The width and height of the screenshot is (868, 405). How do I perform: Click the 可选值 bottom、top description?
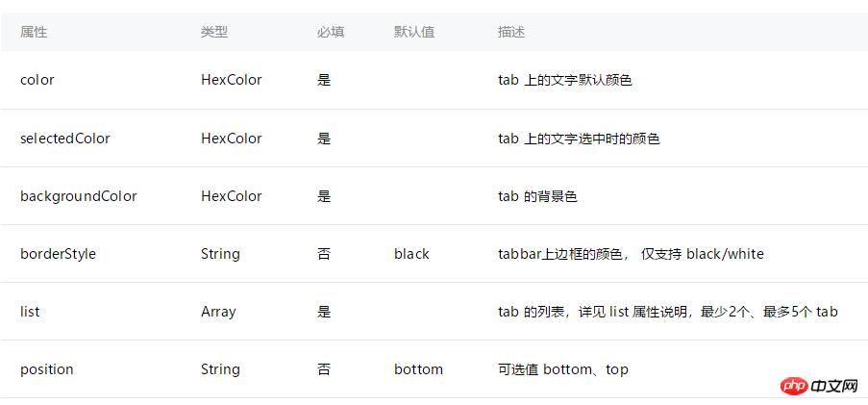click(x=563, y=369)
